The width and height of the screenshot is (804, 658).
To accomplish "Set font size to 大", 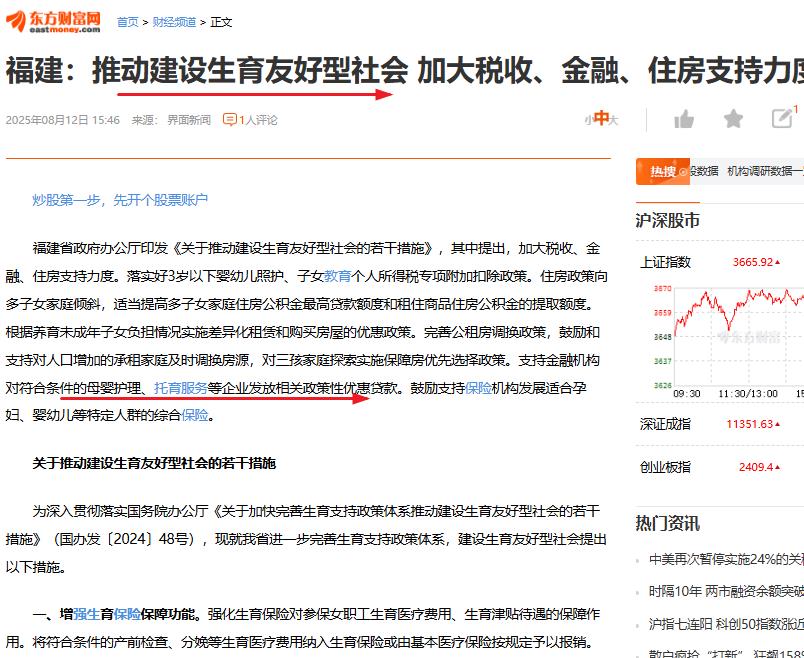I will (x=613, y=121).
